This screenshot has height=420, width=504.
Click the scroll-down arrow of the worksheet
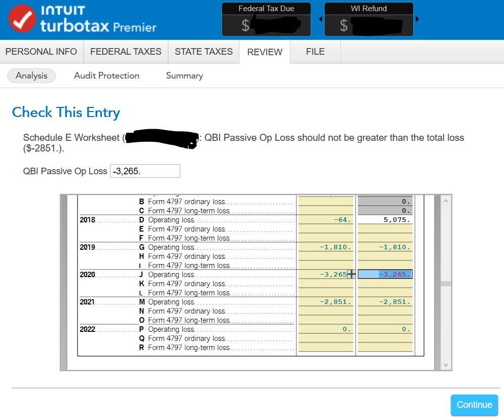pyautogui.click(x=446, y=365)
